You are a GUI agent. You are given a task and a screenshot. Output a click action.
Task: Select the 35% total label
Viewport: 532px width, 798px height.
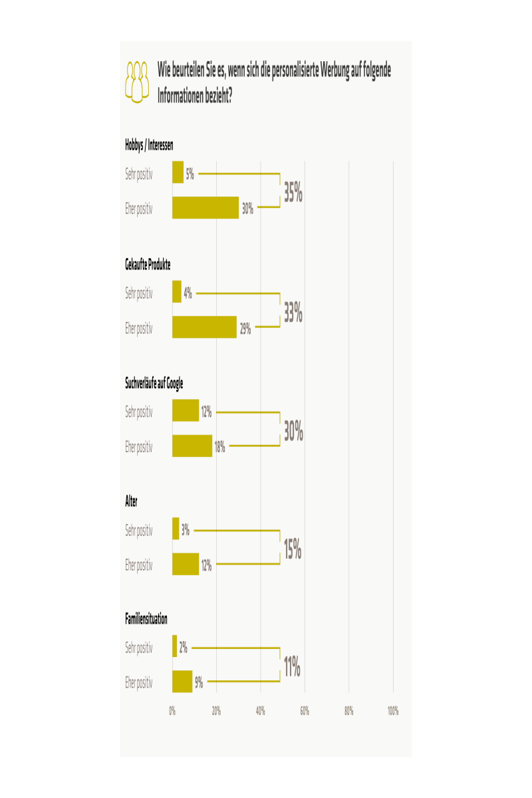pyautogui.click(x=293, y=192)
